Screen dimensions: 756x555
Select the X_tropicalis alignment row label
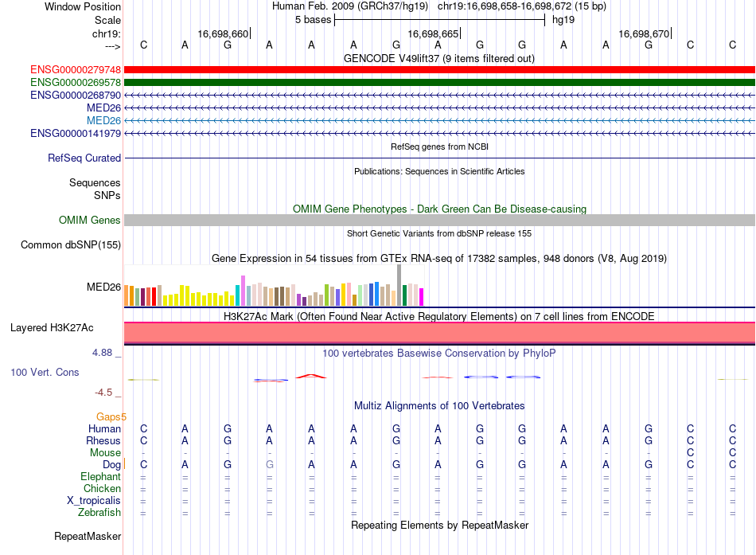coord(94,501)
